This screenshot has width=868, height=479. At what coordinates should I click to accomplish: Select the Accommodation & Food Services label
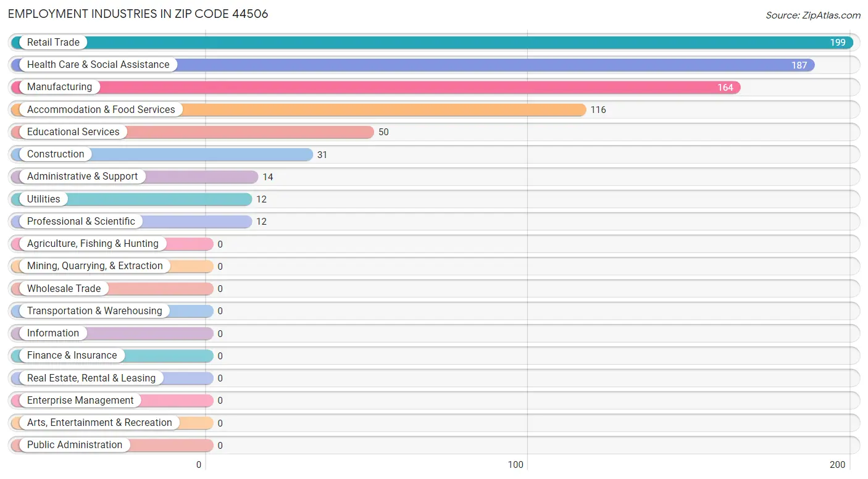101,109
